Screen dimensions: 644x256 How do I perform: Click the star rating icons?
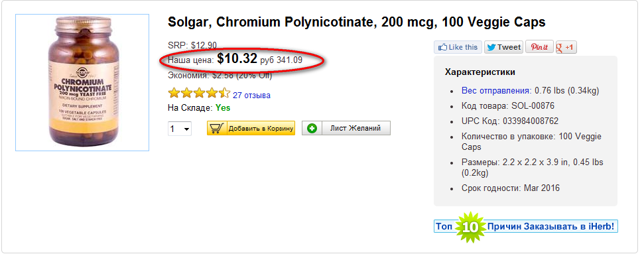199,94
